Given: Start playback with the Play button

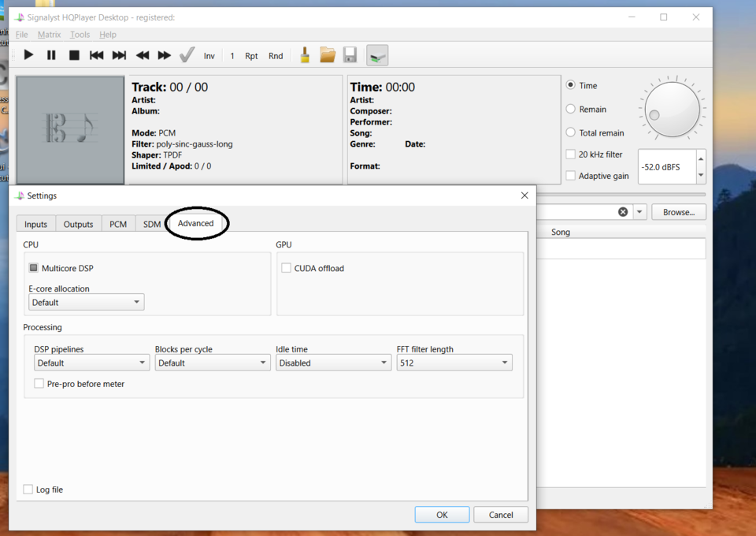Looking at the screenshot, I should click(x=28, y=55).
